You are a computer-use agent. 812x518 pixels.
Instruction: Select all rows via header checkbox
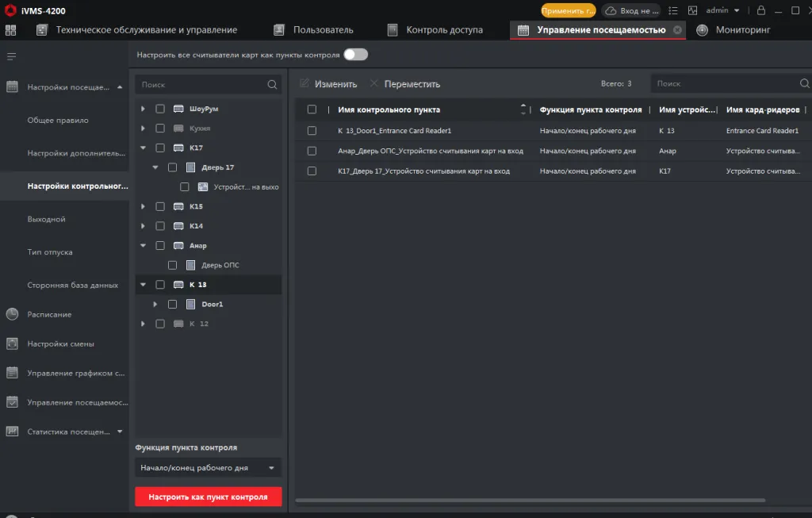312,109
